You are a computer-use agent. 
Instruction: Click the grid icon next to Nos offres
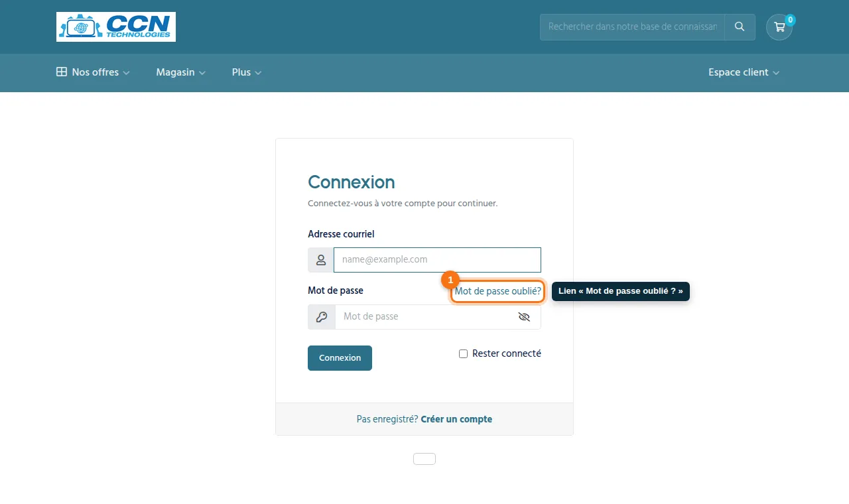click(62, 72)
